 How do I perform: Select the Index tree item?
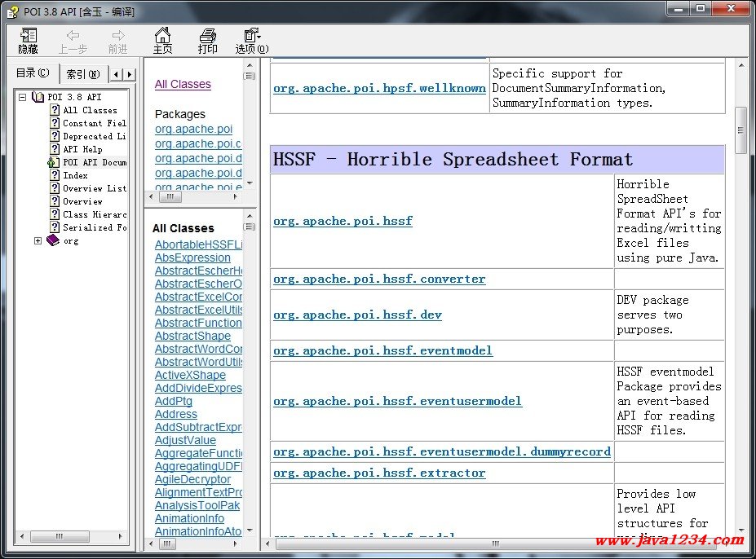pyautogui.click(x=75, y=175)
